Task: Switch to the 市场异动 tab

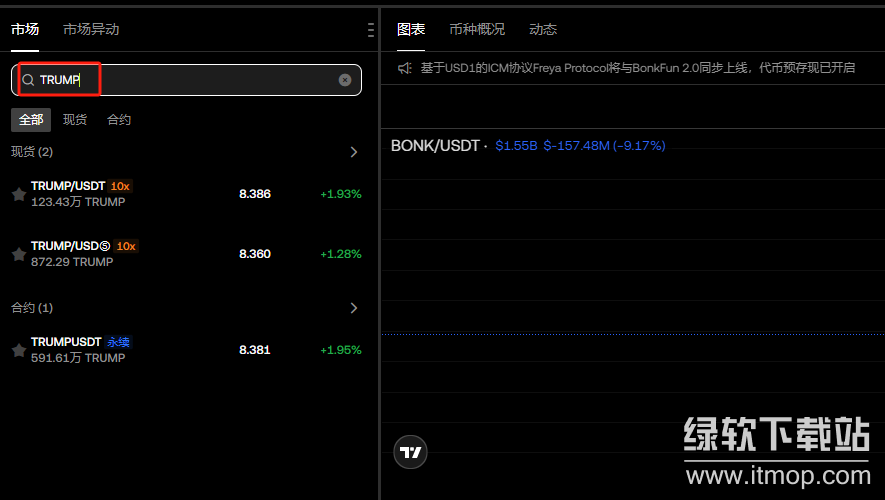Action: 91,29
